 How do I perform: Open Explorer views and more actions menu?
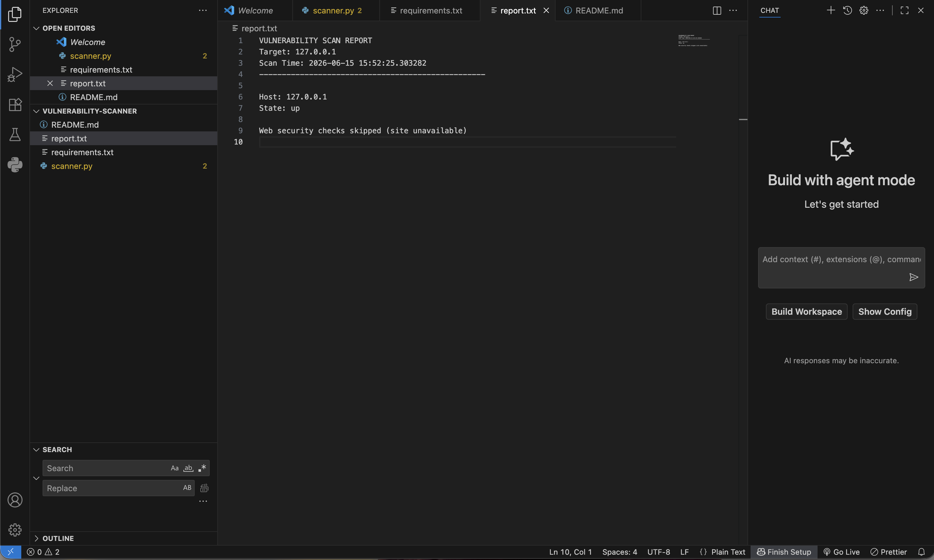click(x=203, y=11)
